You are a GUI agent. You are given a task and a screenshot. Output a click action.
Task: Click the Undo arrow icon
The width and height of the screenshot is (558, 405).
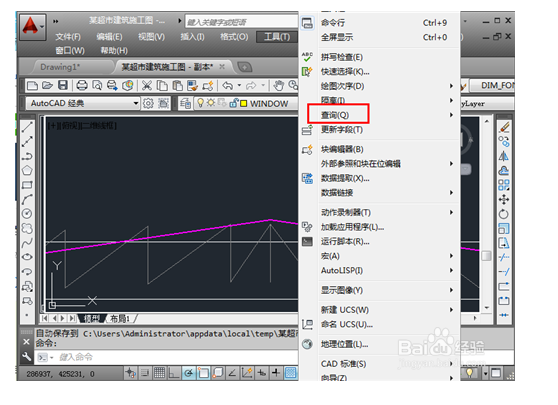(x=228, y=85)
